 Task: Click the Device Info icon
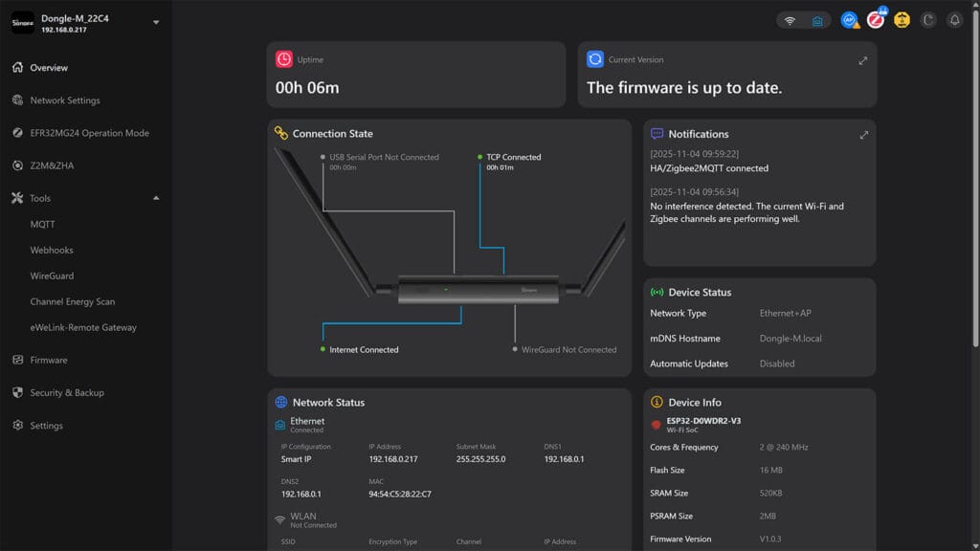657,403
